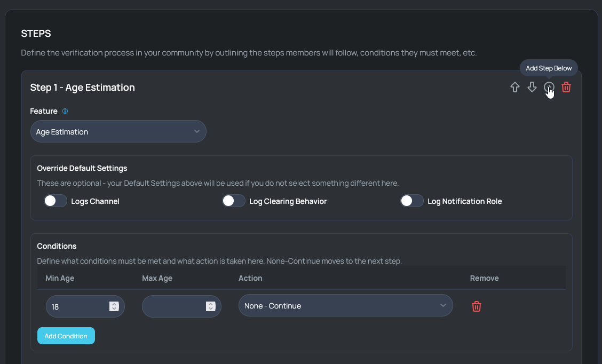Screen dimensions: 602x364
Task: Click the empty Max Age input field
Action: tap(173, 306)
